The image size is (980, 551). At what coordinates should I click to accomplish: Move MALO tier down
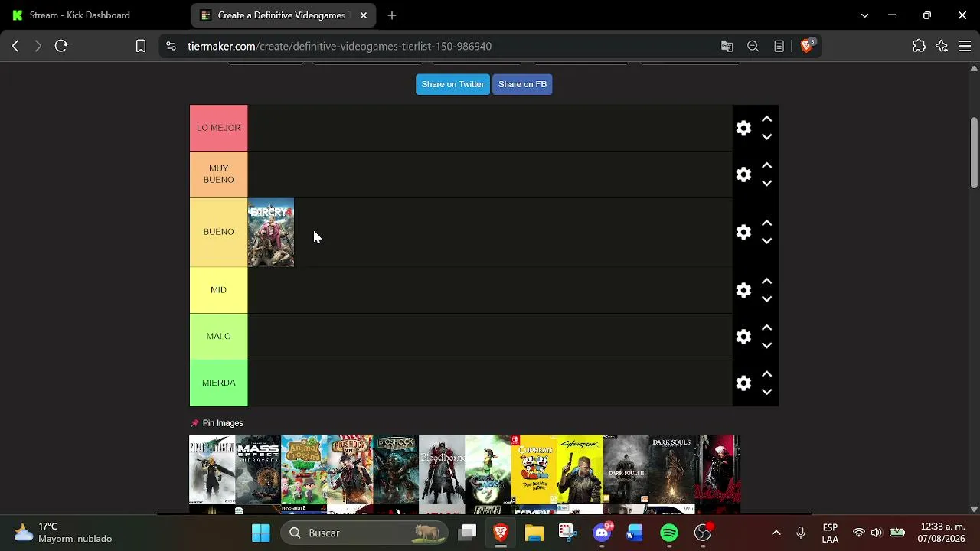(766, 346)
